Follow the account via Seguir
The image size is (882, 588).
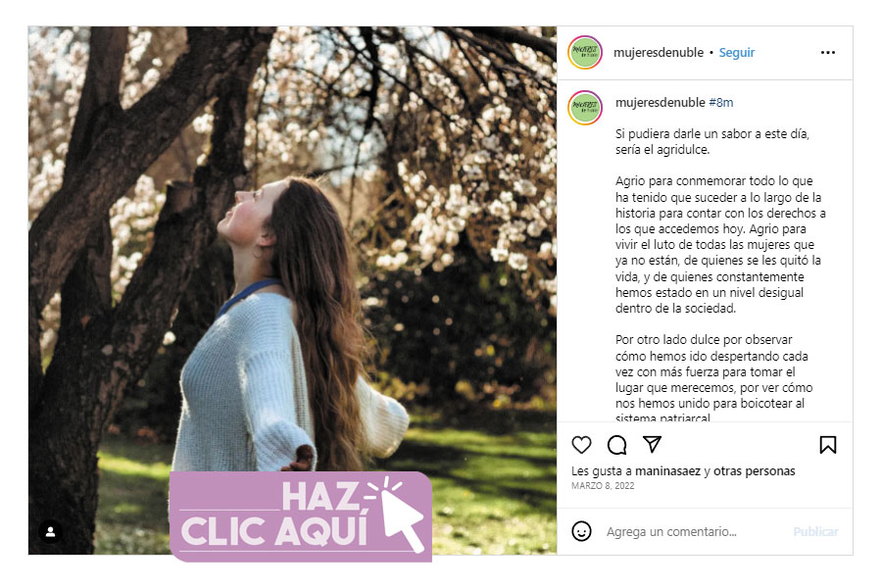tap(736, 52)
